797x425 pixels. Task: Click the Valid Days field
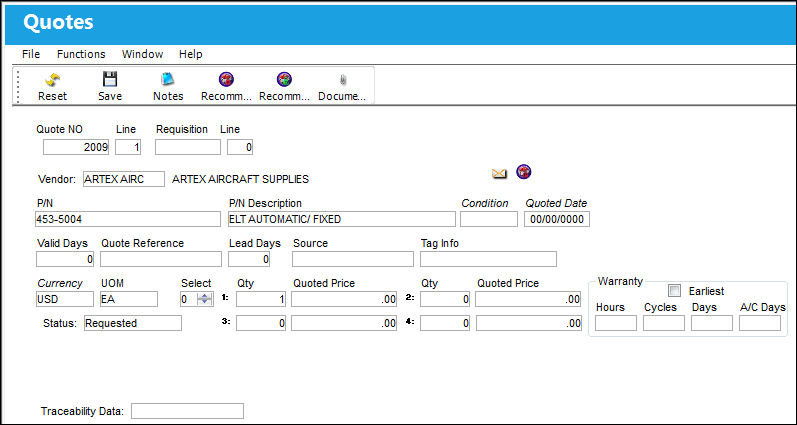65,259
